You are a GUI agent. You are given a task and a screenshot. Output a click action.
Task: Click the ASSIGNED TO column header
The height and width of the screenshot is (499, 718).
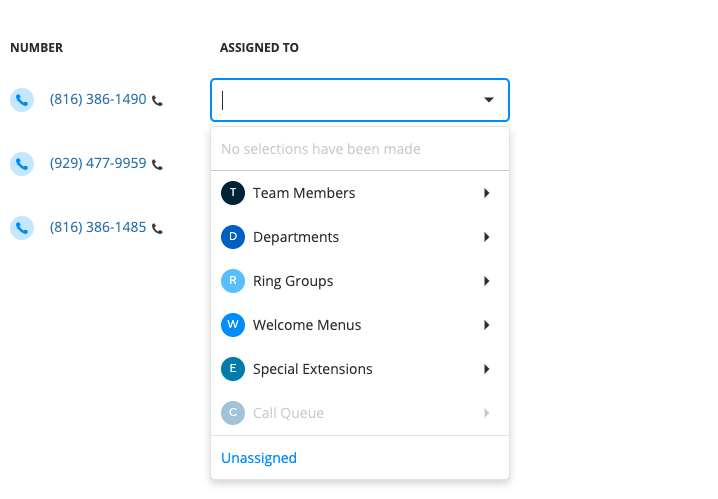(259, 48)
